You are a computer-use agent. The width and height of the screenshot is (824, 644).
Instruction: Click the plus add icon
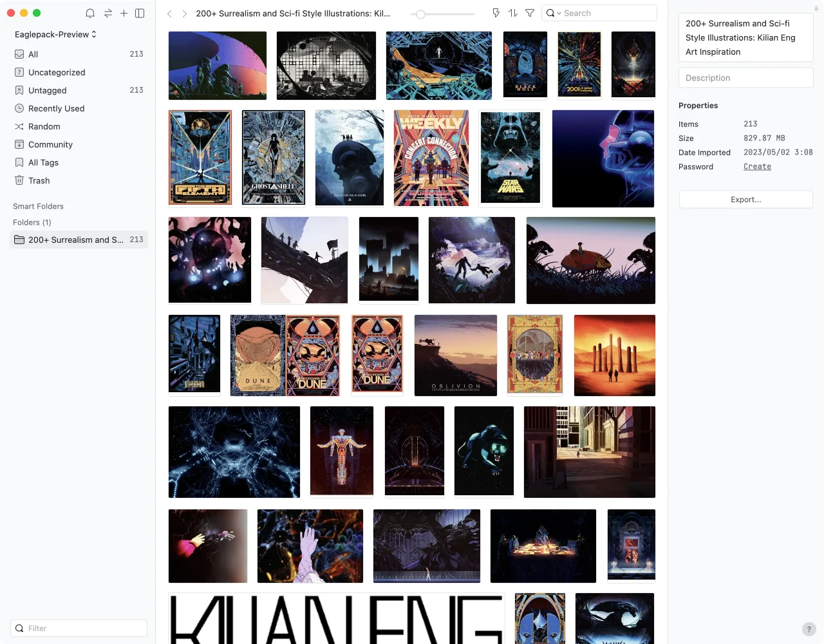click(x=124, y=13)
